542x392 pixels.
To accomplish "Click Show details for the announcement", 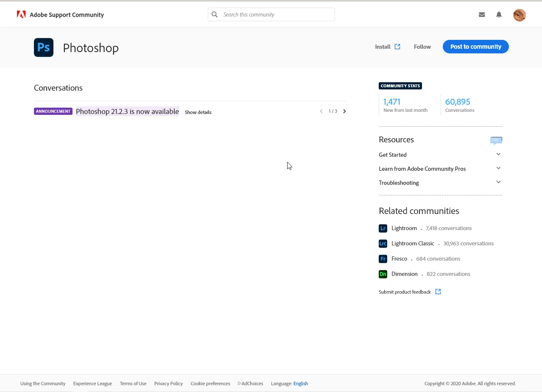I will coord(198,112).
